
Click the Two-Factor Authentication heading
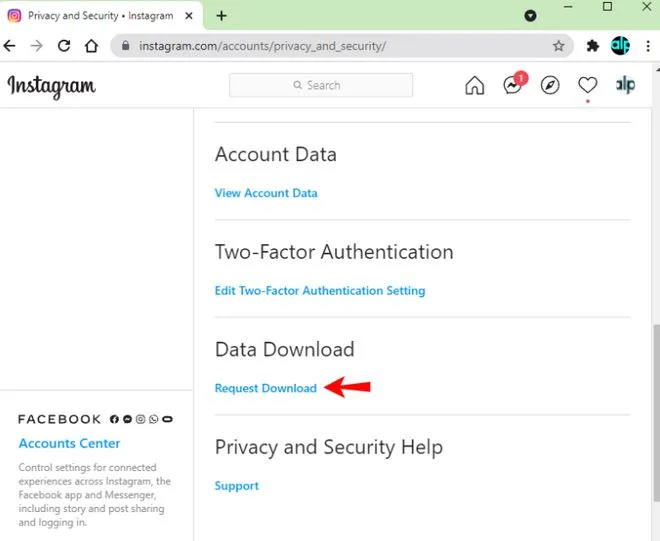(334, 252)
